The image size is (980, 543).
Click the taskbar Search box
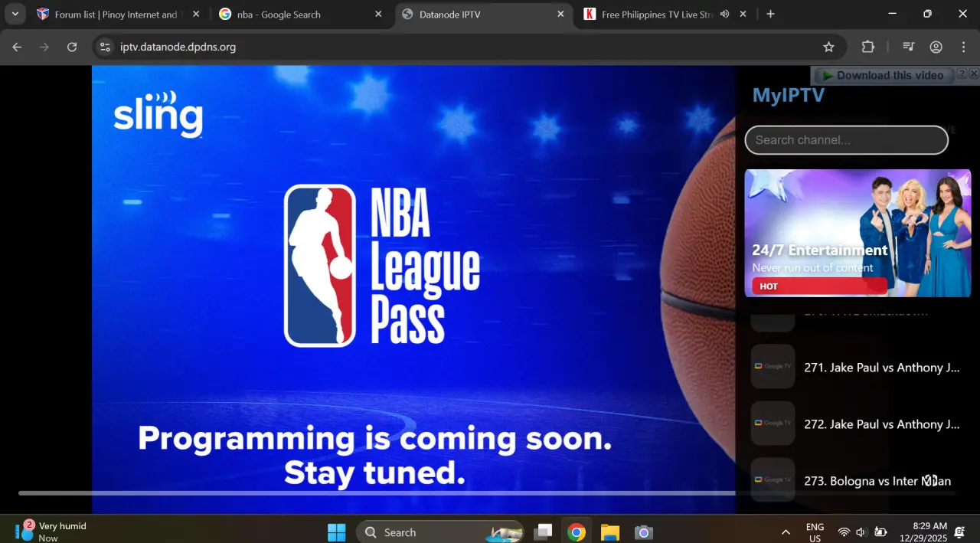440,532
